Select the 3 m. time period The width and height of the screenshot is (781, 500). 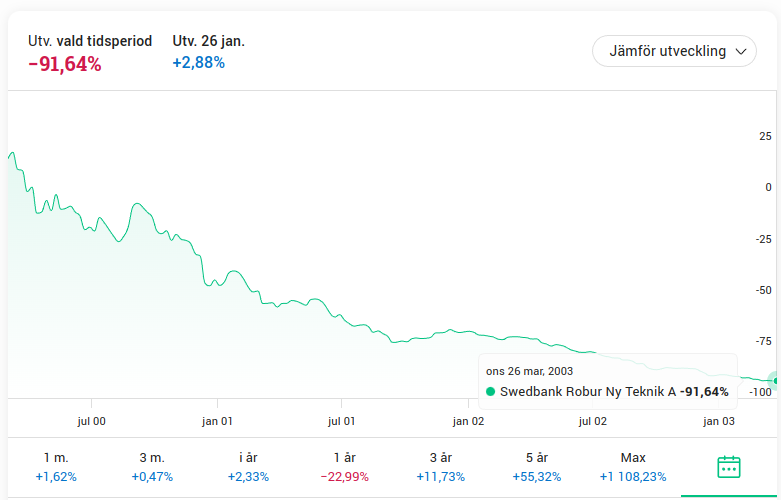coord(153,467)
